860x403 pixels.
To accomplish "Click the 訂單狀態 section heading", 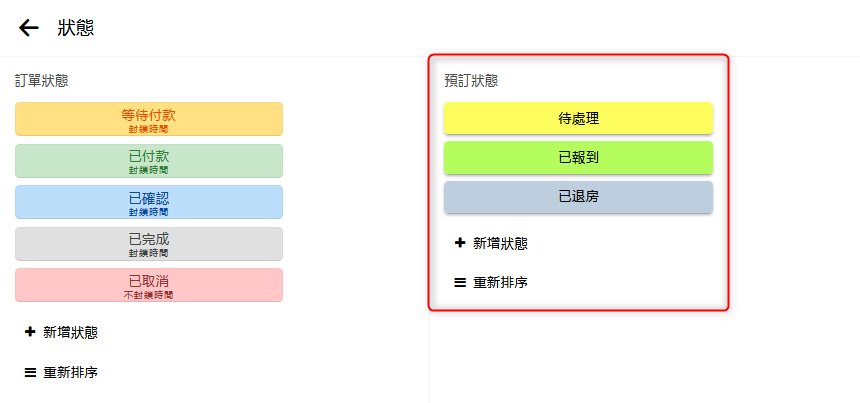I will click(x=41, y=81).
